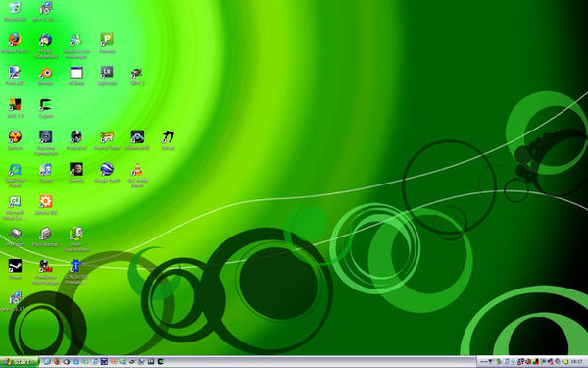The width and height of the screenshot is (588, 368).
Task: Launch the Celestia desktop shortcut
Action: (x=76, y=170)
